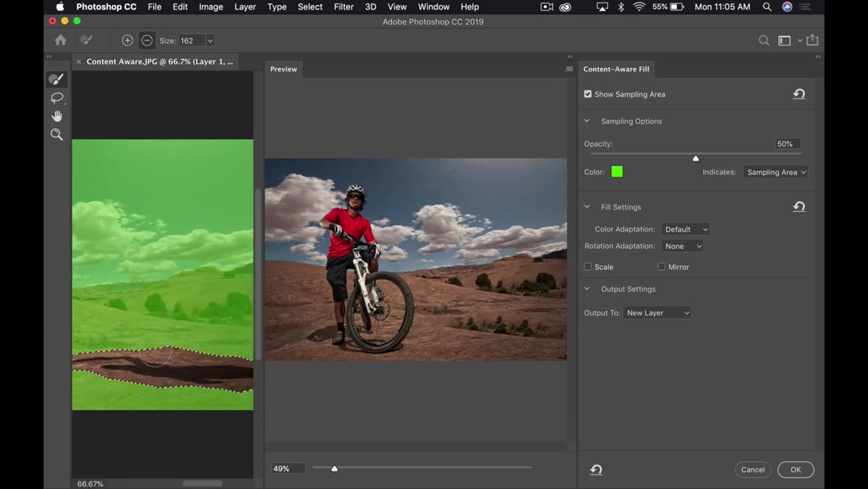
Task: Click the Home icon in options bar
Action: (61, 41)
